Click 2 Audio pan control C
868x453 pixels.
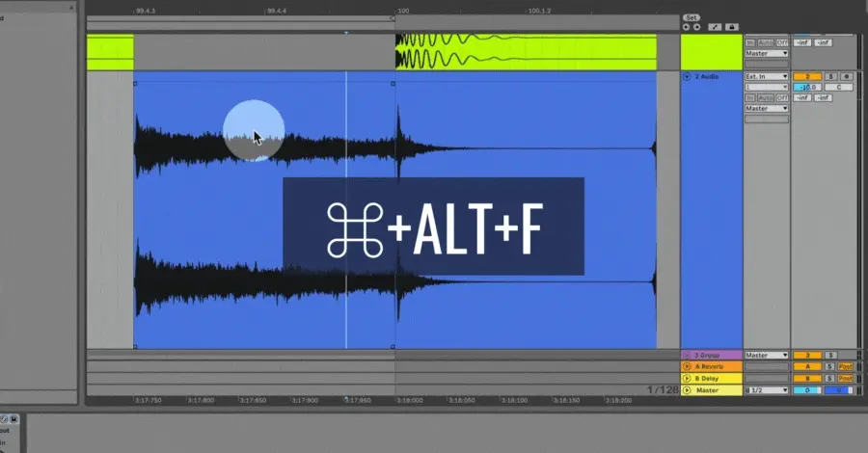pyautogui.click(x=839, y=87)
